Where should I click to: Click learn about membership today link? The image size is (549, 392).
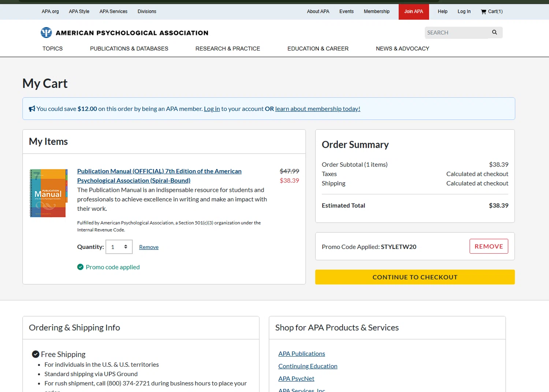(x=318, y=109)
